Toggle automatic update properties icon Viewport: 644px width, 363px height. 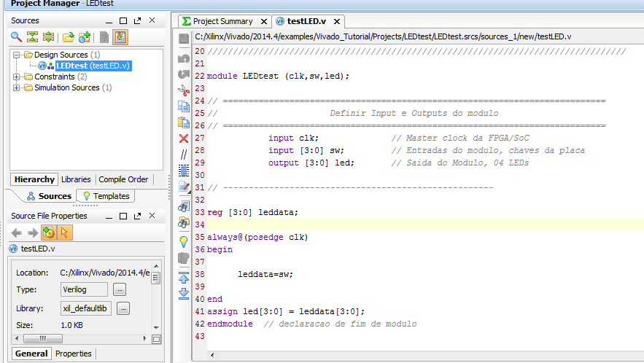49,233
